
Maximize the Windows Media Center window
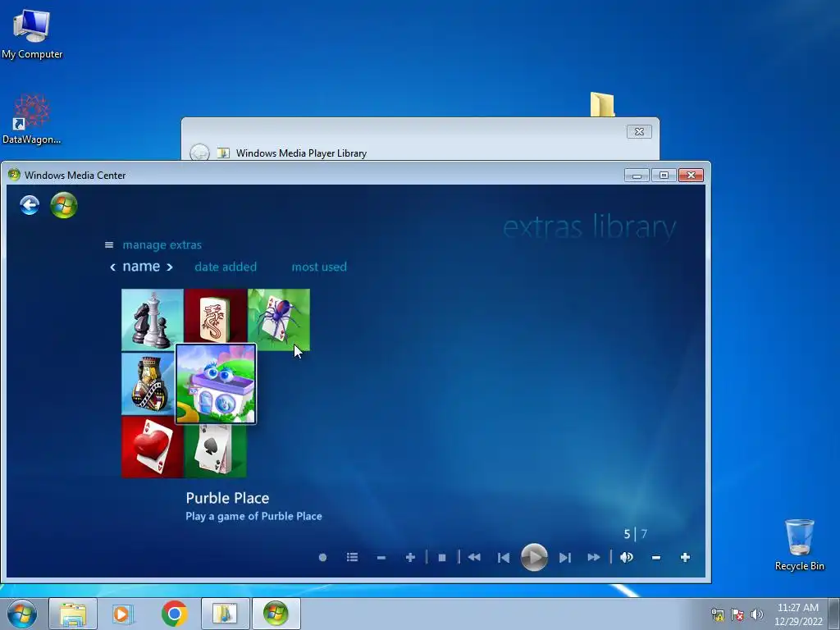[x=664, y=176]
